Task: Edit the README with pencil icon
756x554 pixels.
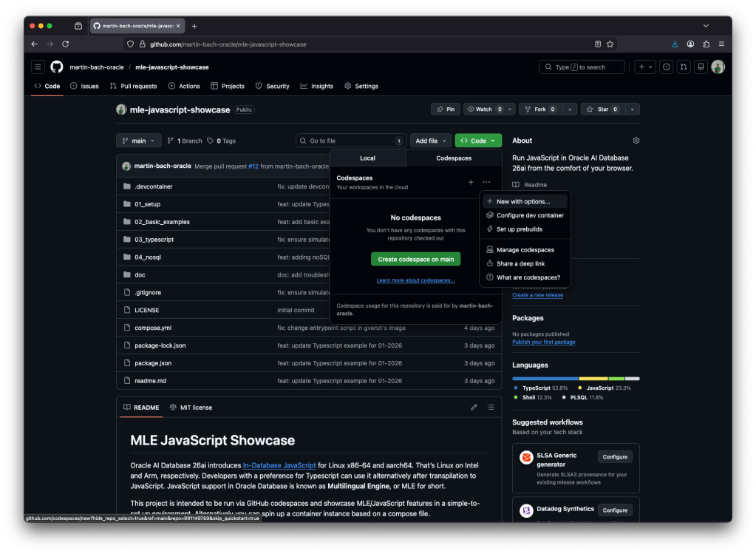Action: (x=474, y=407)
